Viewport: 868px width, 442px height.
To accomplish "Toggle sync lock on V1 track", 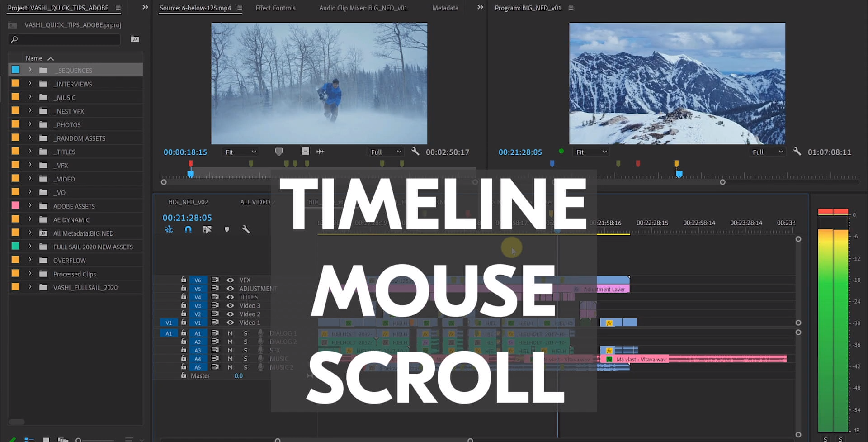I will click(215, 323).
